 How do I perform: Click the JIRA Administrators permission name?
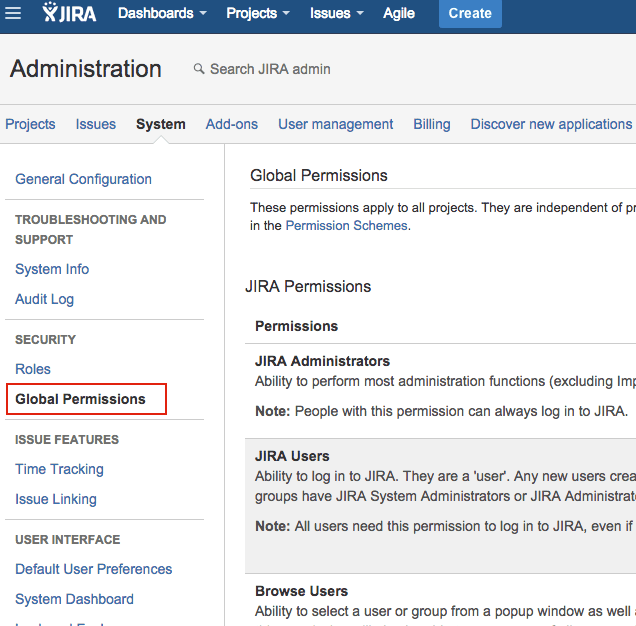pos(322,361)
